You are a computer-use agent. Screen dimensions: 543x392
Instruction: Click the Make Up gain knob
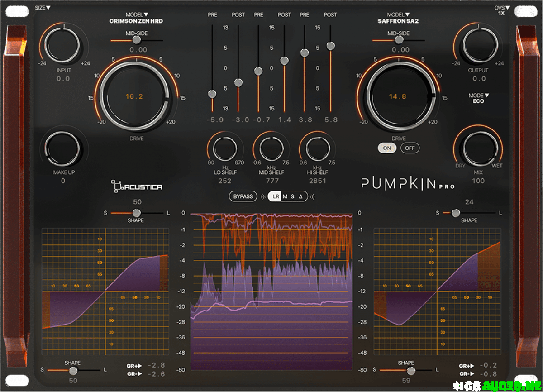63,149
